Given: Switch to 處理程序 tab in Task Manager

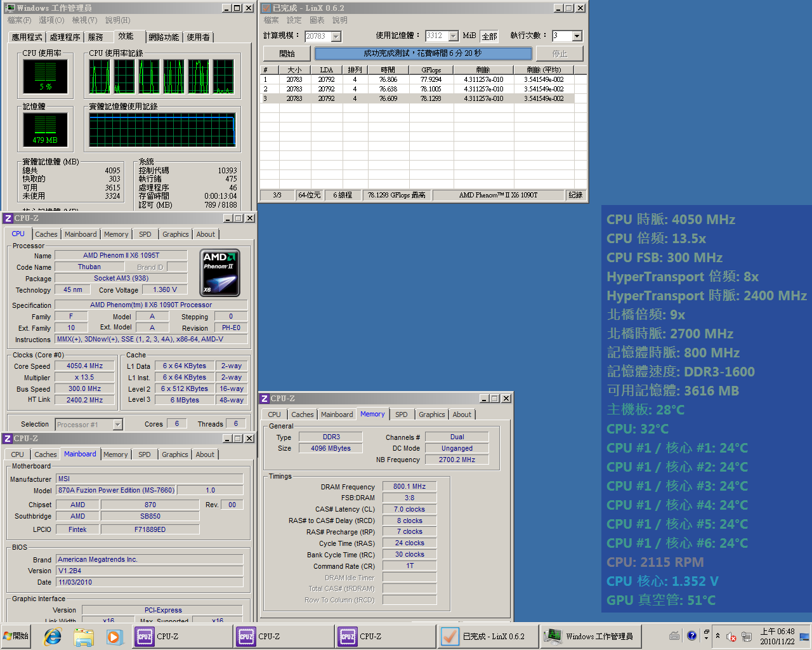Looking at the screenshot, I should [x=65, y=37].
